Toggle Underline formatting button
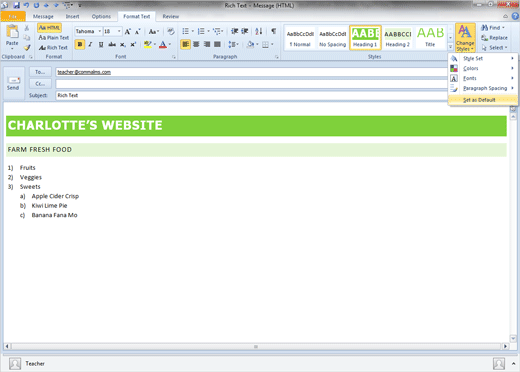The height and width of the screenshot is (372, 520). 101,44
